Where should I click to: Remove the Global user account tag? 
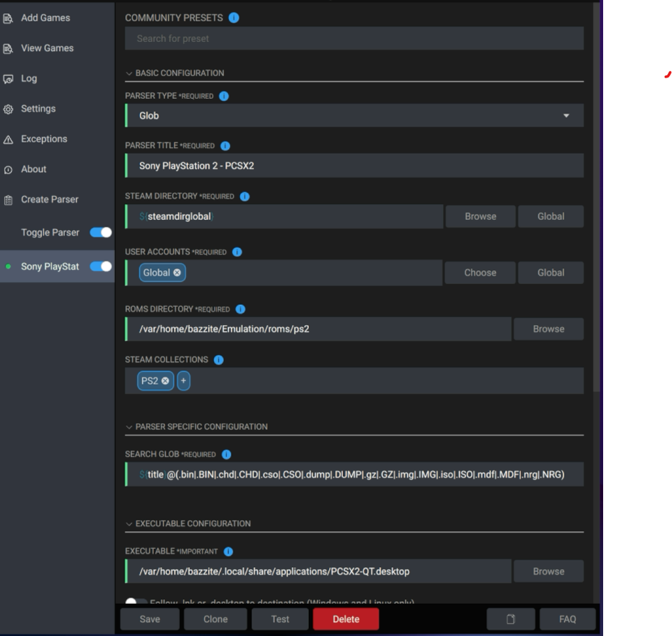click(177, 273)
